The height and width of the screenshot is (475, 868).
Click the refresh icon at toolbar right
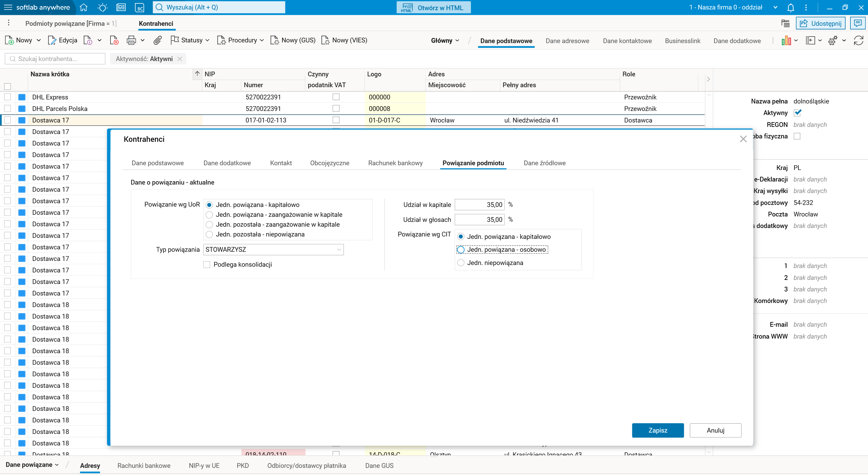click(858, 41)
